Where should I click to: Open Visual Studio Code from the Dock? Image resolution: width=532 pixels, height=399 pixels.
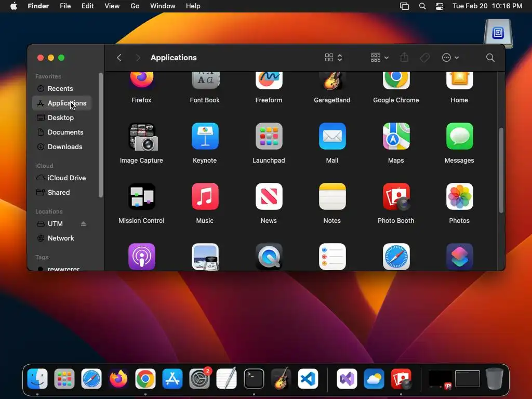click(308, 379)
